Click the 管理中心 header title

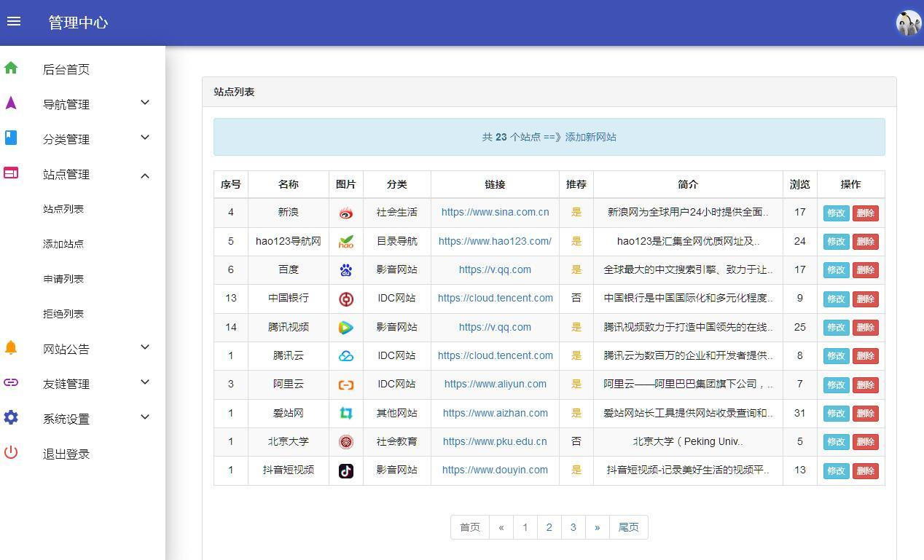coord(78,23)
